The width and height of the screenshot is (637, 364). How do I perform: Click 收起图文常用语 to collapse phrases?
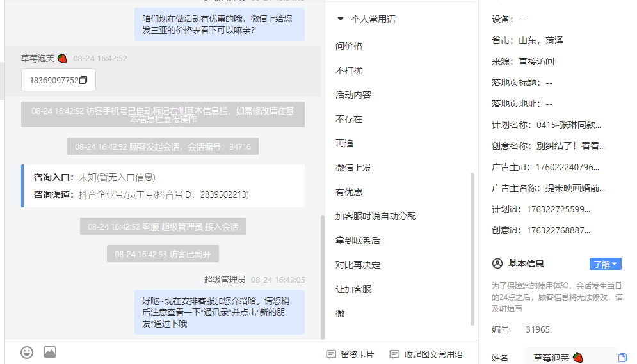[x=433, y=354]
